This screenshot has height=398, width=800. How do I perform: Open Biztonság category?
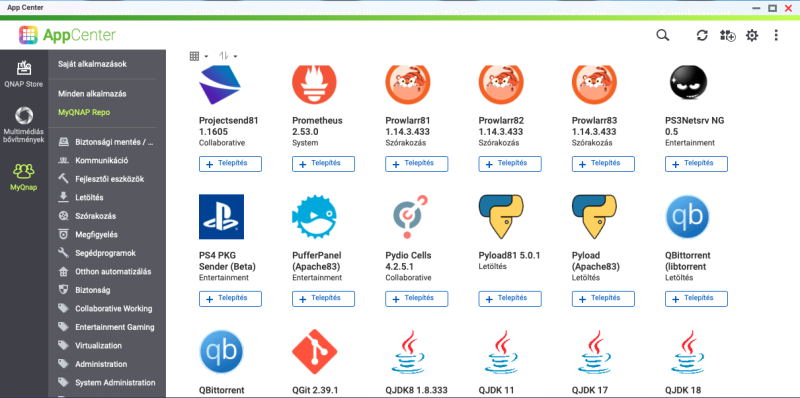point(84,290)
